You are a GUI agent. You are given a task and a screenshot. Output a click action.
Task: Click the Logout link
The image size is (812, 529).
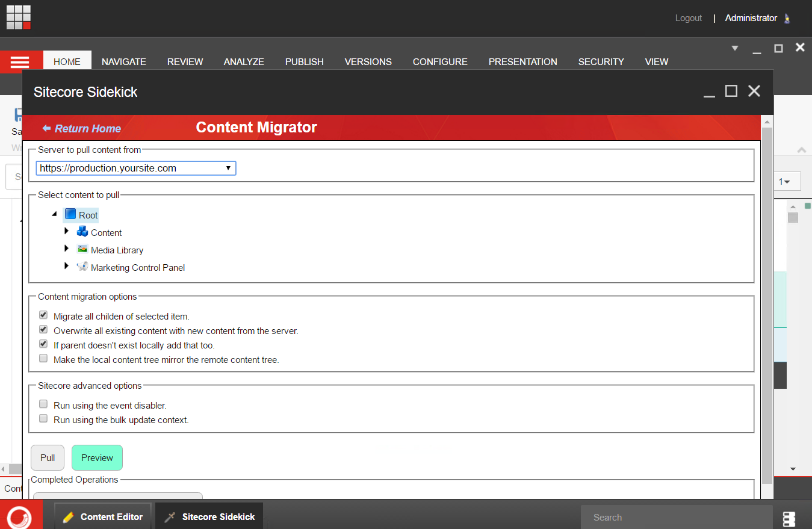(x=689, y=18)
